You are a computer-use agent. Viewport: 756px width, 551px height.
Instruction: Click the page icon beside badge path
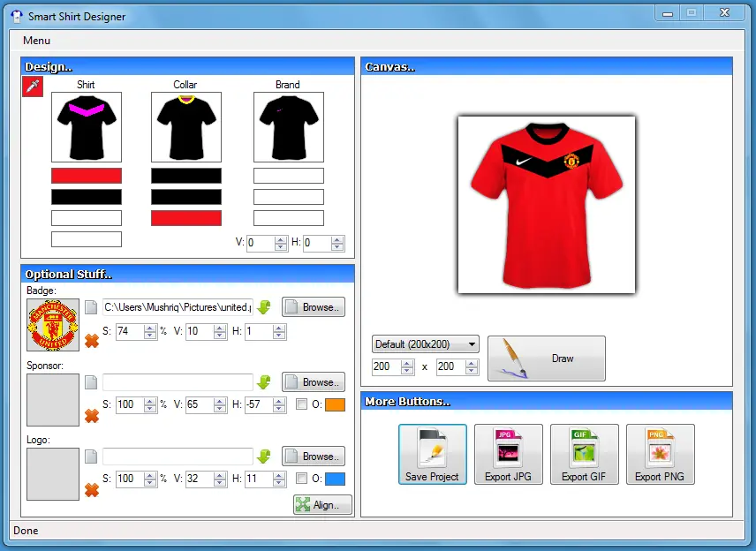(x=91, y=307)
